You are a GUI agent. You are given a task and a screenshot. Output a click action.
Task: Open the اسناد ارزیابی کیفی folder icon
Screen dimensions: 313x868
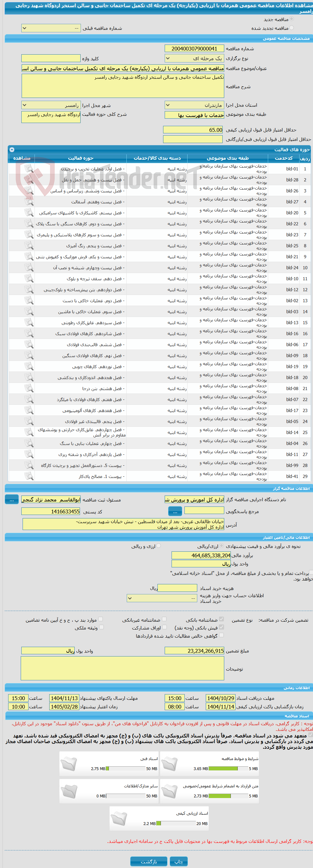[119, 818]
